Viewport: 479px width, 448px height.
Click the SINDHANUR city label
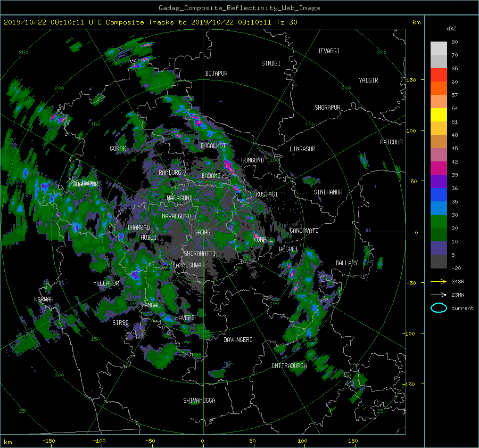328,192
